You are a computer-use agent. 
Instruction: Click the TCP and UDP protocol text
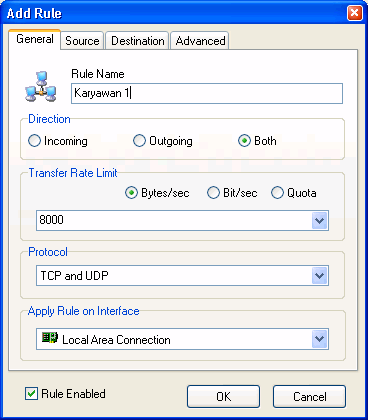pyautogui.click(x=74, y=276)
